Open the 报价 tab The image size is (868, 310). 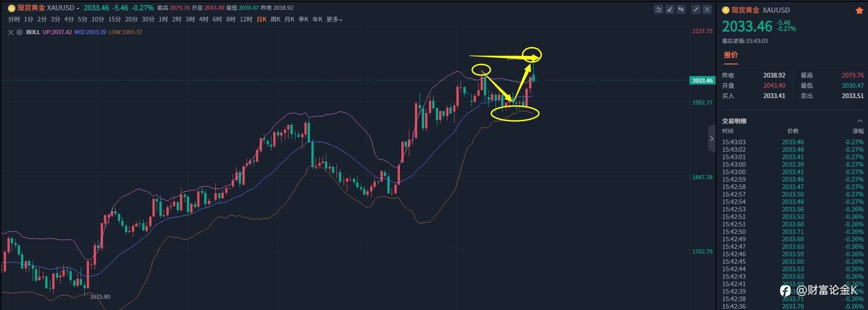click(730, 55)
